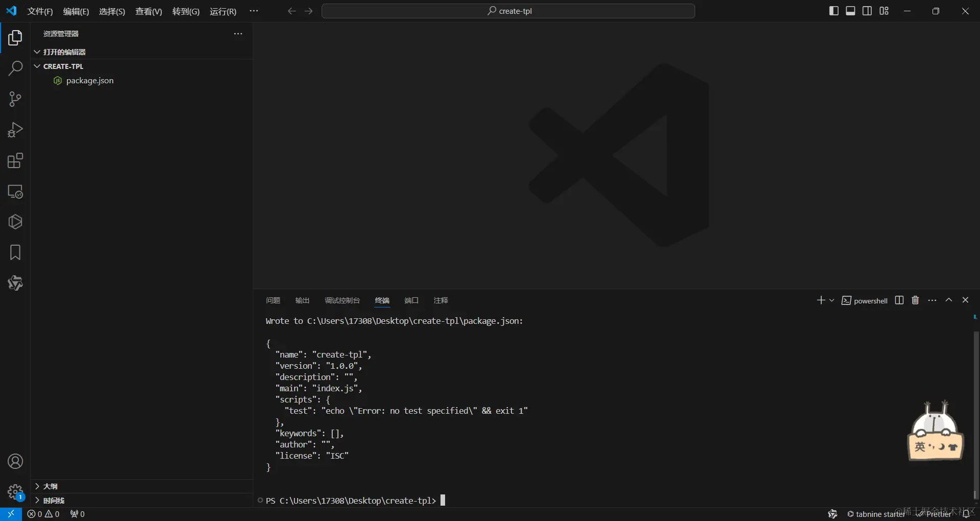
Task: Open the remote window indicator in status bar
Action: tap(11, 514)
